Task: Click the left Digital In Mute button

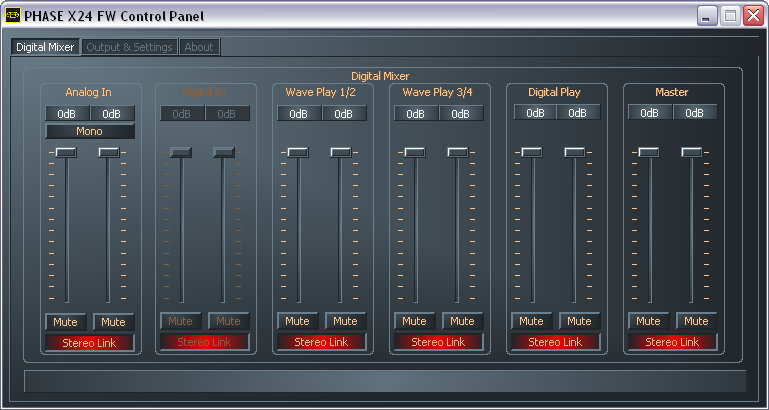Action: [180, 321]
